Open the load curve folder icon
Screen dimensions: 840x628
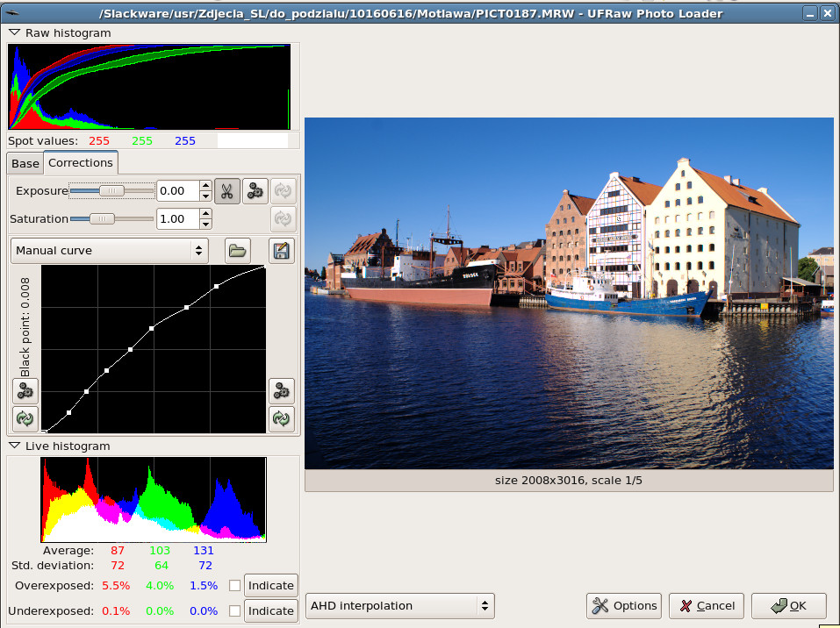pos(237,251)
